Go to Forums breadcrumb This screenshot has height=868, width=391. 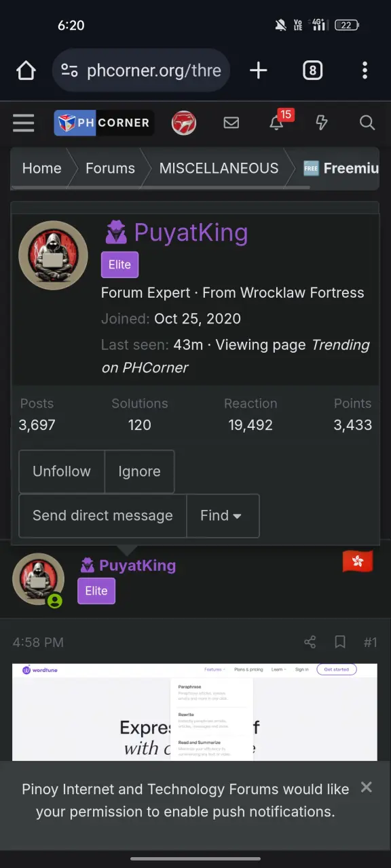[x=110, y=168]
